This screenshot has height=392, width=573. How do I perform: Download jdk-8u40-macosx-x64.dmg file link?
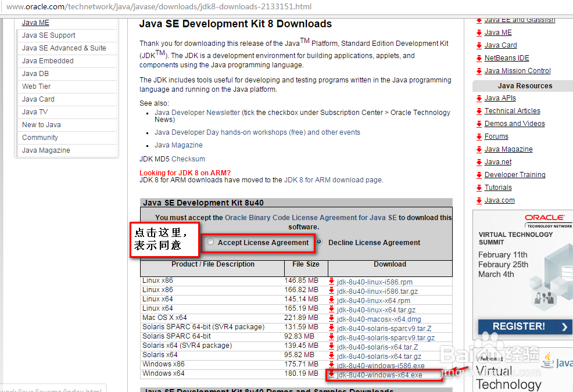379,319
